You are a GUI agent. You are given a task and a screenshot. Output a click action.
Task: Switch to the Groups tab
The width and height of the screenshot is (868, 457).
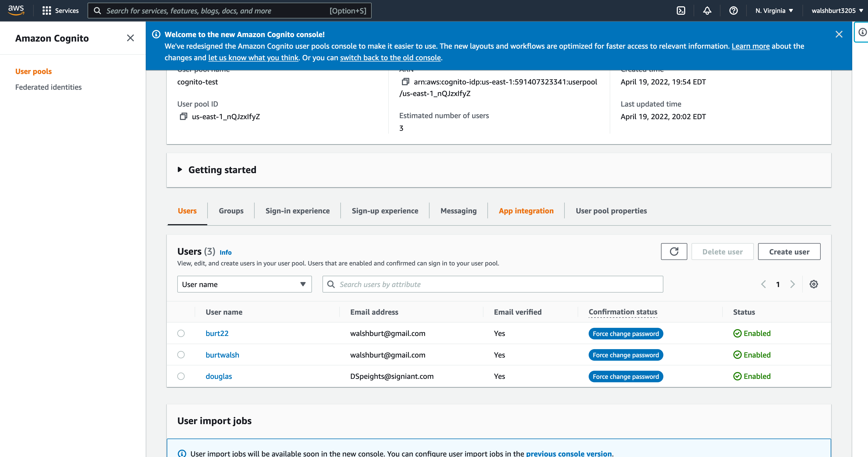point(231,211)
